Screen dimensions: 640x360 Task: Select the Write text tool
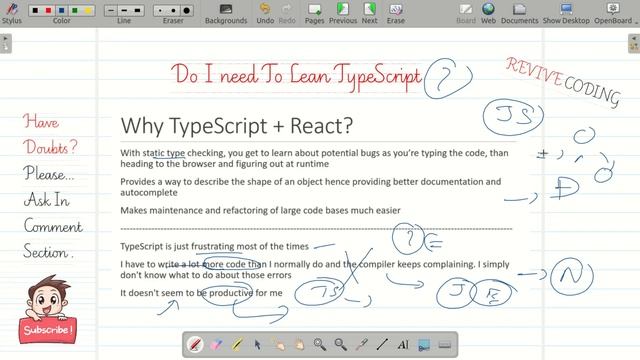pos(403,344)
